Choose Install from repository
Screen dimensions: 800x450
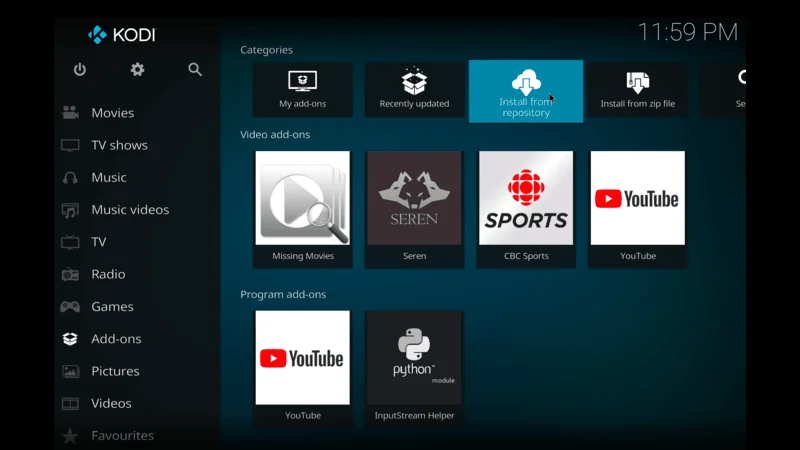point(526,91)
